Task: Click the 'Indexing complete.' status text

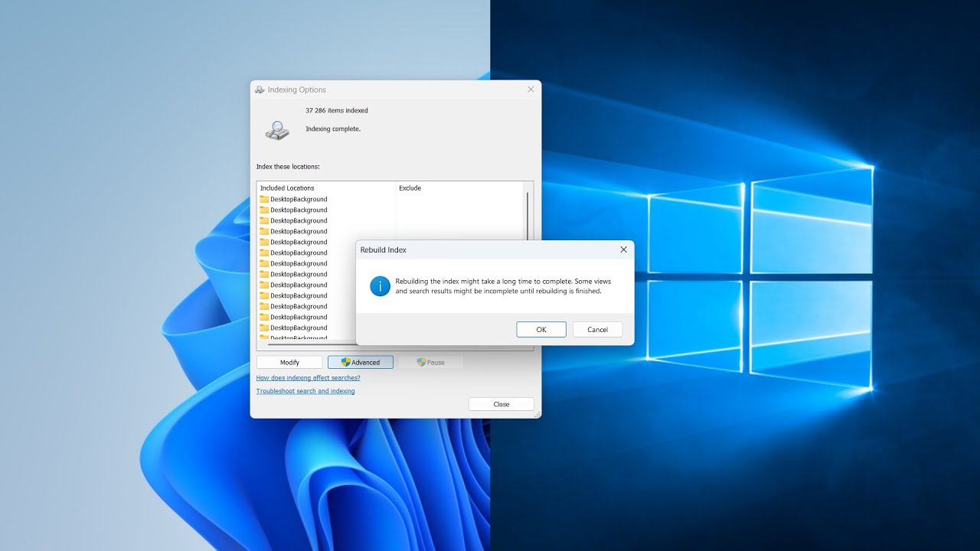Action: point(333,129)
